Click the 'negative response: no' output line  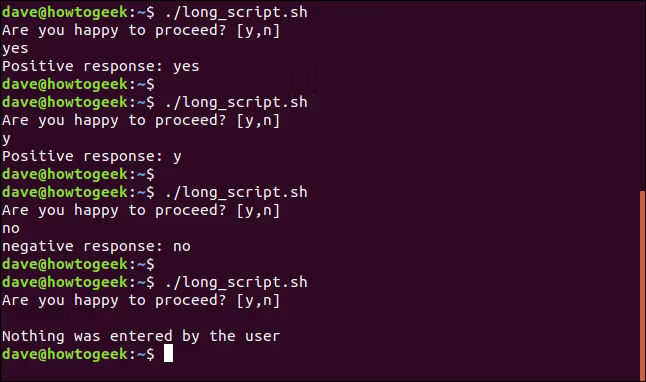(96, 246)
